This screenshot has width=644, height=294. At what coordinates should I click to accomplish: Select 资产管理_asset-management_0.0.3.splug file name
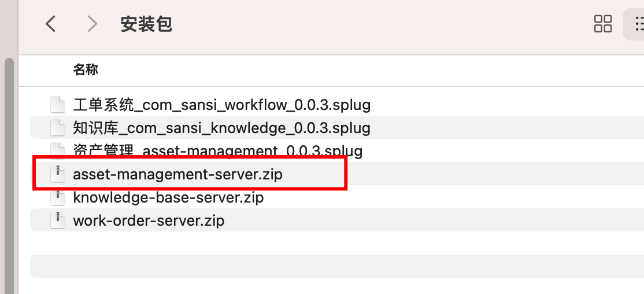[218, 150]
